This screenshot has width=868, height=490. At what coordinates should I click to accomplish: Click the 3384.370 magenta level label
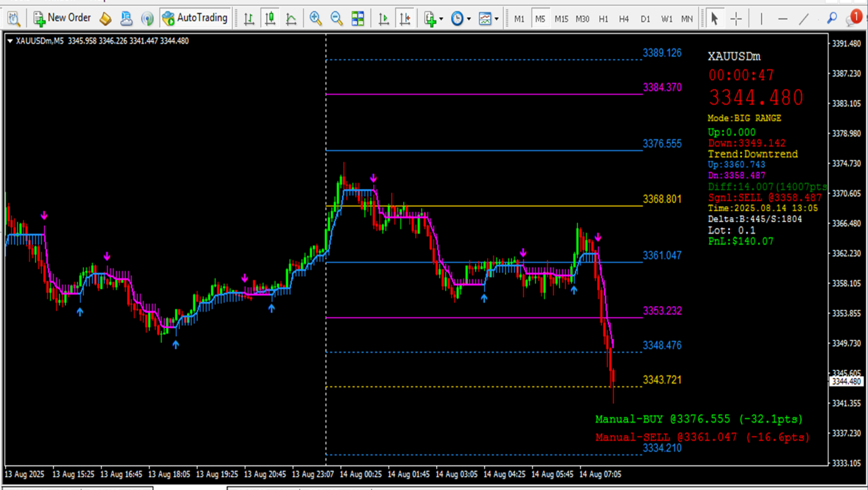[x=662, y=87]
